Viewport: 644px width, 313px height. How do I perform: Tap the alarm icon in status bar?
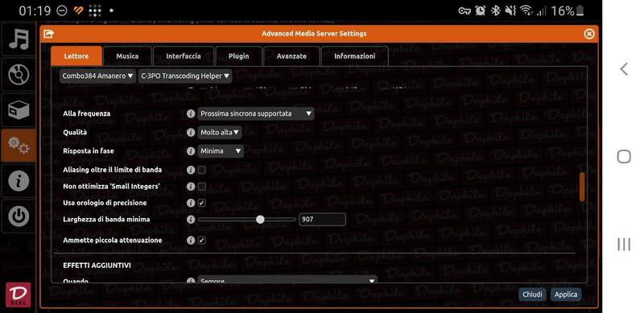coord(480,10)
